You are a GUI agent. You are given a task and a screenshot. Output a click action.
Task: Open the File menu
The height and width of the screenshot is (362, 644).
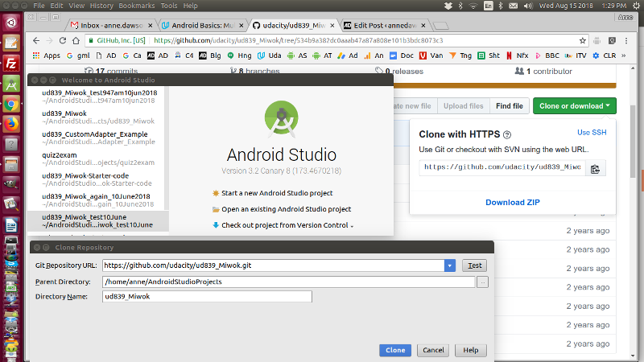coord(39,6)
